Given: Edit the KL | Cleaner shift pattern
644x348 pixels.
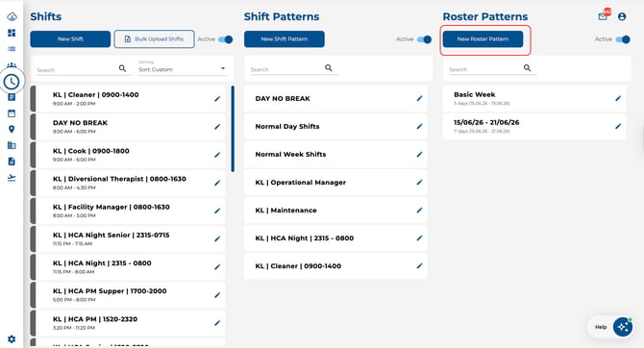Looking at the screenshot, I should [419, 266].
